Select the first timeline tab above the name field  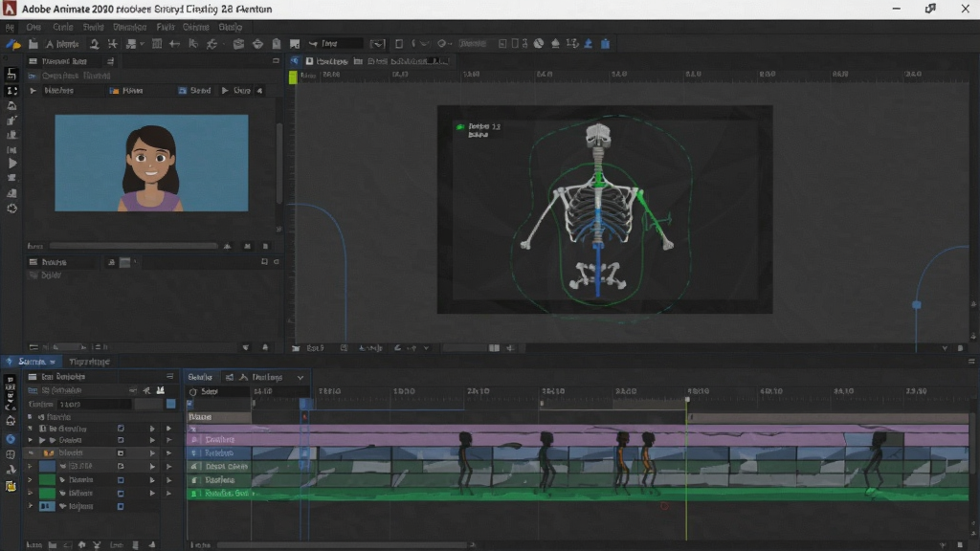(200, 377)
